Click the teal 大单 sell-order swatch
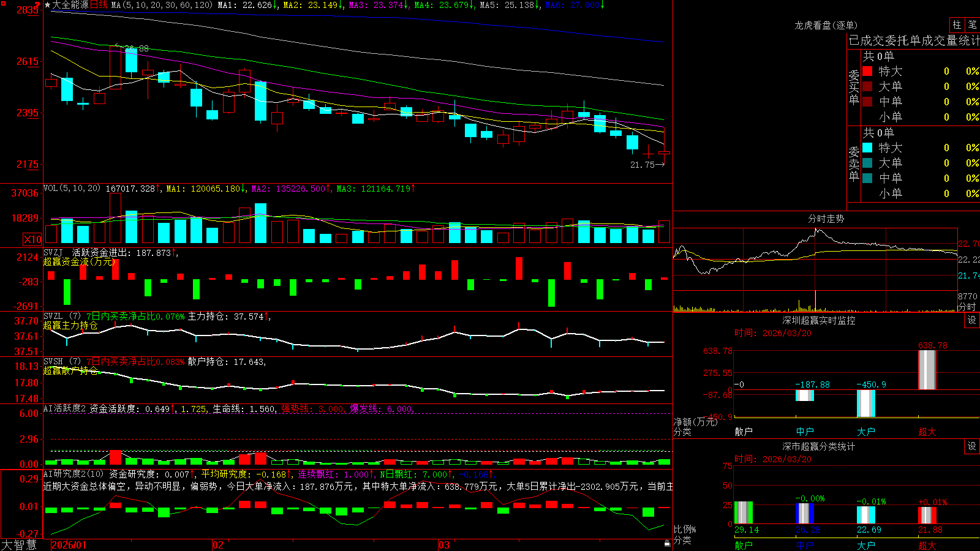This screenshot has height=551, width=980. 867,163
